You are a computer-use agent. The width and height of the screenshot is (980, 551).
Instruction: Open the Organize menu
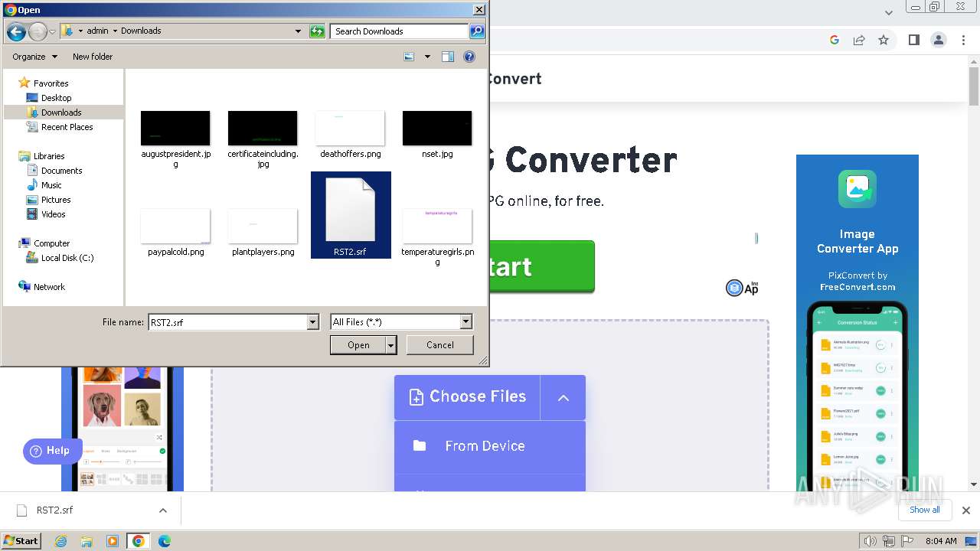[x=34, y=57]
